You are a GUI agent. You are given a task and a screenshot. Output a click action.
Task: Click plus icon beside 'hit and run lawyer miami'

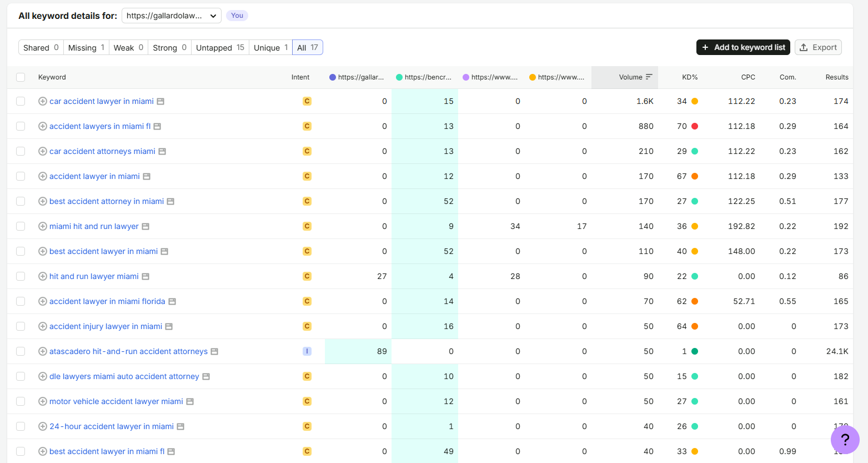pos(42,276)
